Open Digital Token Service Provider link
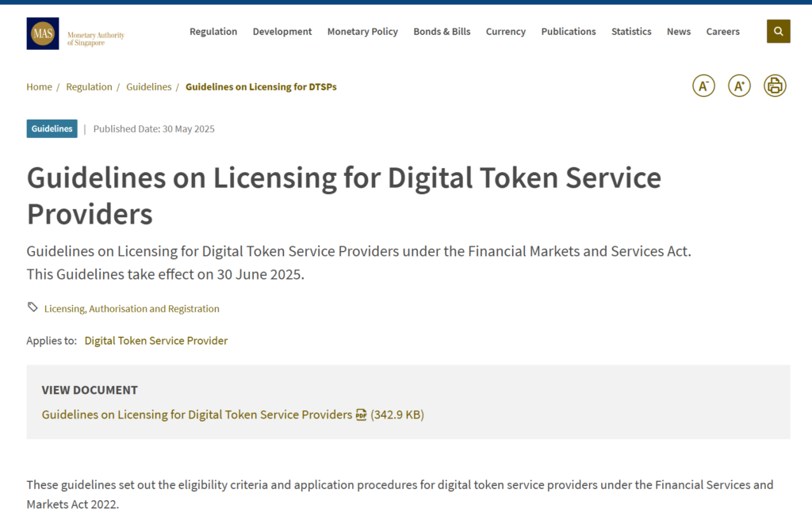 pos(156,341)
